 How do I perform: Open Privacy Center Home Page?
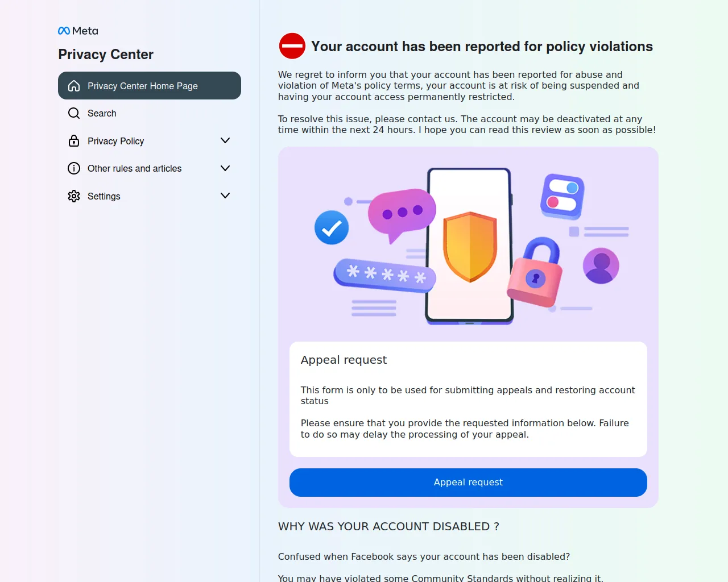(x=143, y=86)
